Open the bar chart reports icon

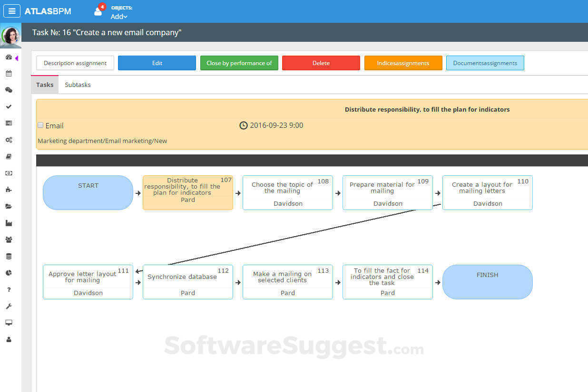pyautogui.click(x=9, y=222)
